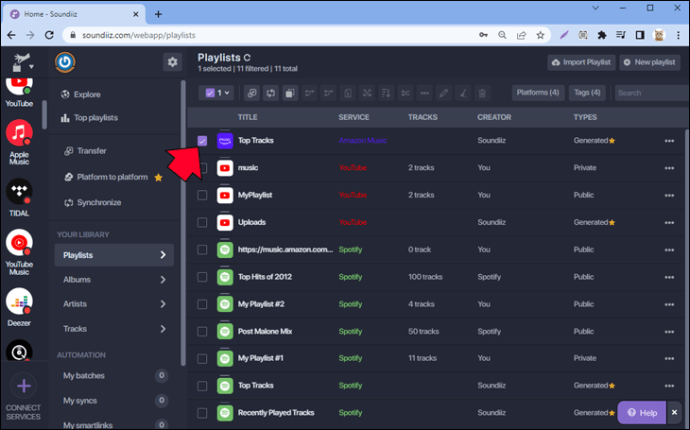The image size is (690, 430).
Task: Dismiss the Help widget X
Action: pos(674,412)
